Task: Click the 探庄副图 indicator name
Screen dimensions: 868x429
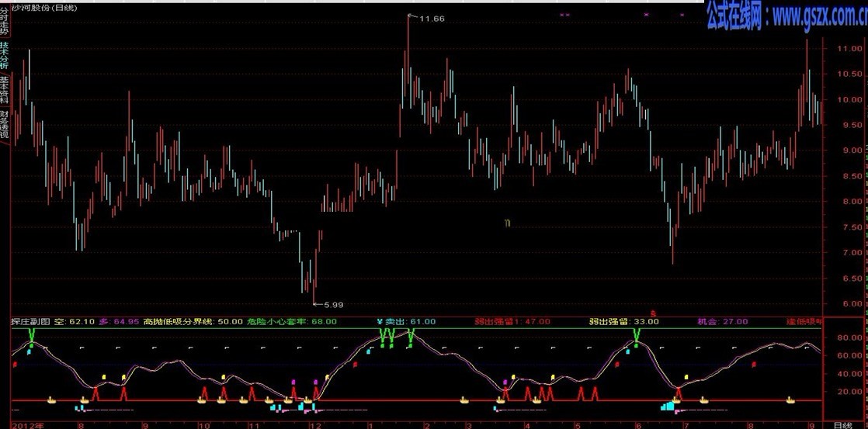Action: 30,321
